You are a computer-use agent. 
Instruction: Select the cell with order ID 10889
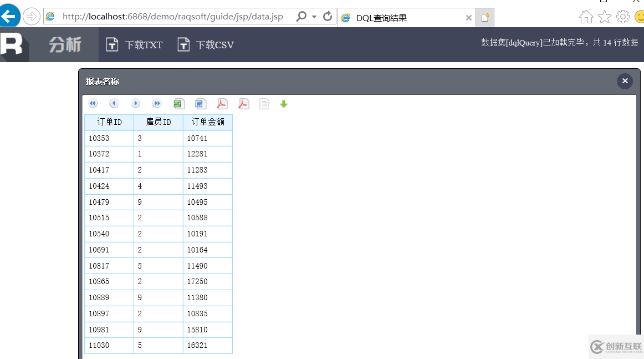pyautogui.click(x=109, y=297)
